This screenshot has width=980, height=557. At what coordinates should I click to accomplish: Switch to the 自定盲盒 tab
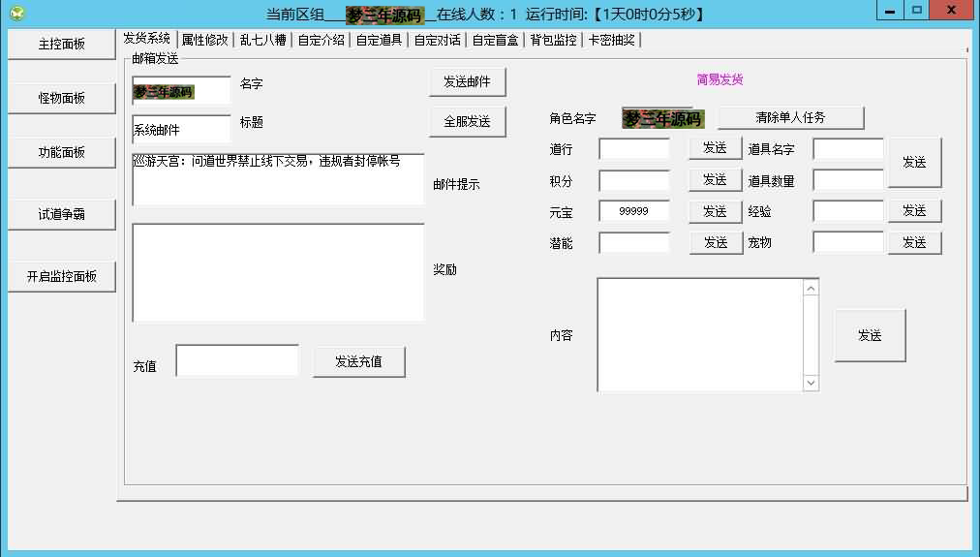(x=496, y=40)
